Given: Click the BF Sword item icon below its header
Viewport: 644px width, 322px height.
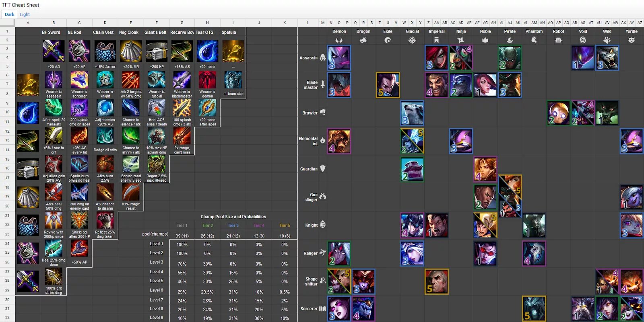Looking at the screenshot, I should click(54, 51).
